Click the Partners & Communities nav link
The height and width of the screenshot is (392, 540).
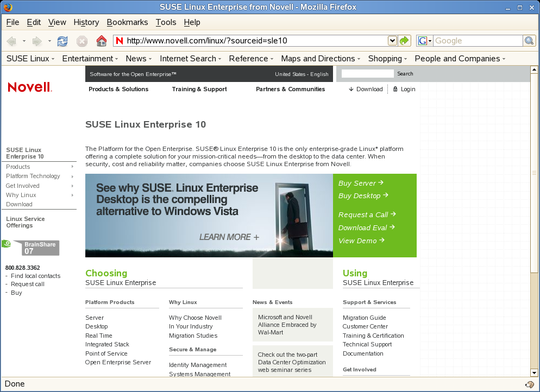pyautogui.click(x=290, y=89)
